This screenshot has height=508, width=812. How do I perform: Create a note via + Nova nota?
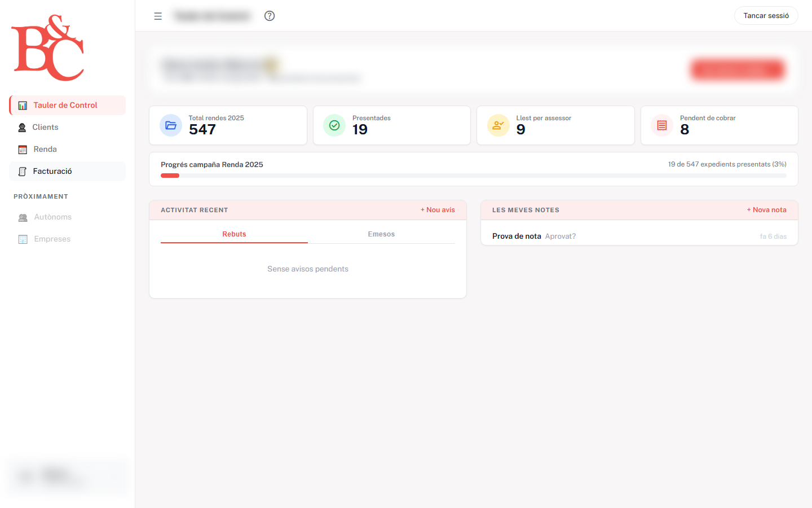(x=766, y=209)
